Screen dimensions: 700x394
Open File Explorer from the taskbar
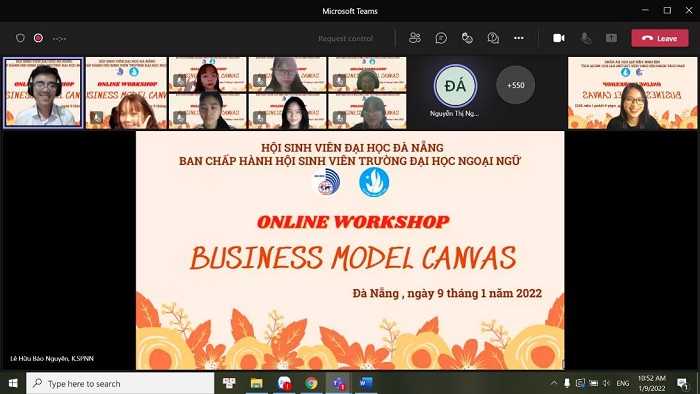tap(256, 383)
